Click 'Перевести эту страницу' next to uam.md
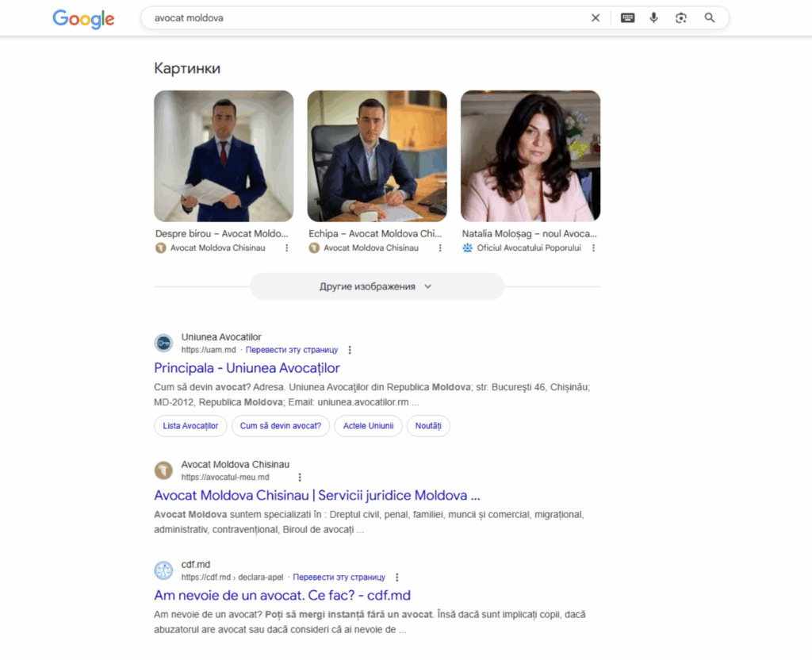Viewport: 812px width, 660px height. point(291,350)
